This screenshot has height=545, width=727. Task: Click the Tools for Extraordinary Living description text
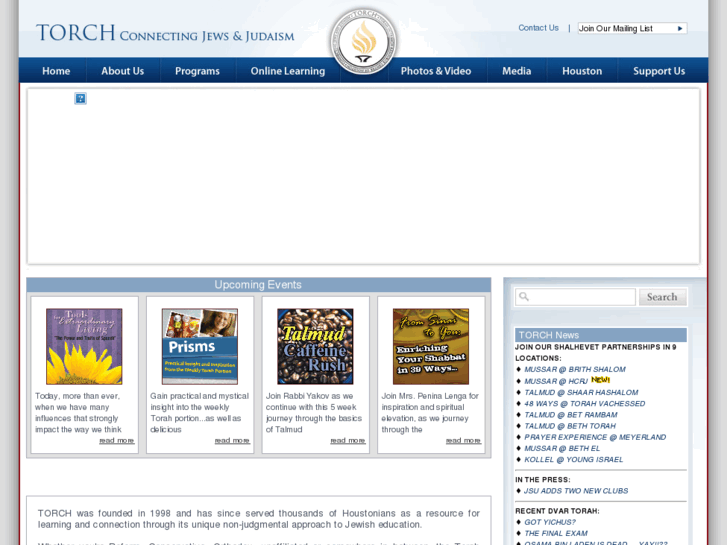(79, 413)
